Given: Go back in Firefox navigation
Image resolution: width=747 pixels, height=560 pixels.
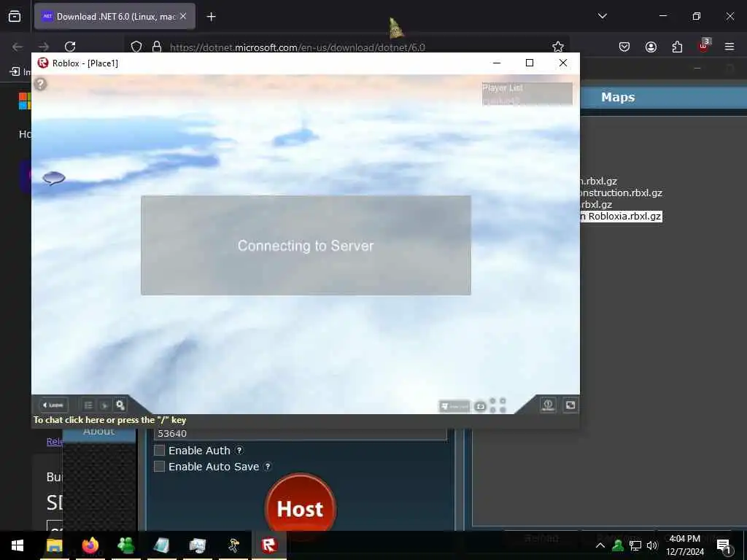Looking at the screenshot, I should [x=18, y=47].
